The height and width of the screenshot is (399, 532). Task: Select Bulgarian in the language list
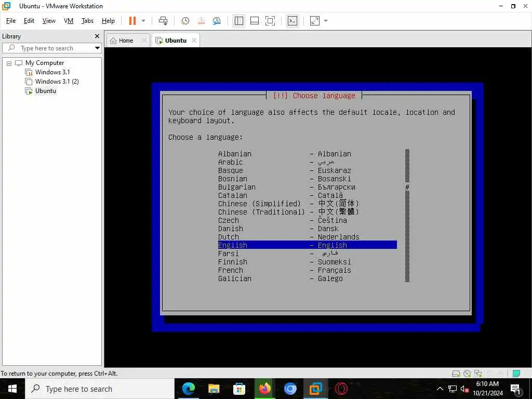[308, 187]
